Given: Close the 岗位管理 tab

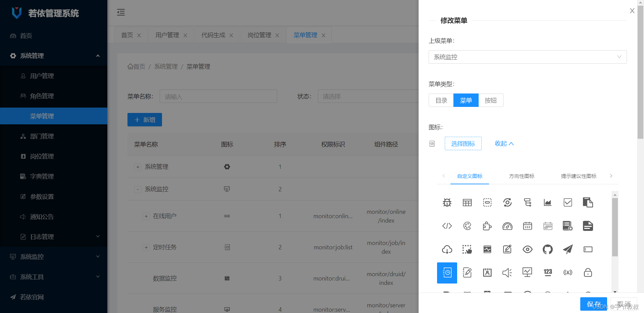Looking at the screenshot, I should (x=277, y=35).
